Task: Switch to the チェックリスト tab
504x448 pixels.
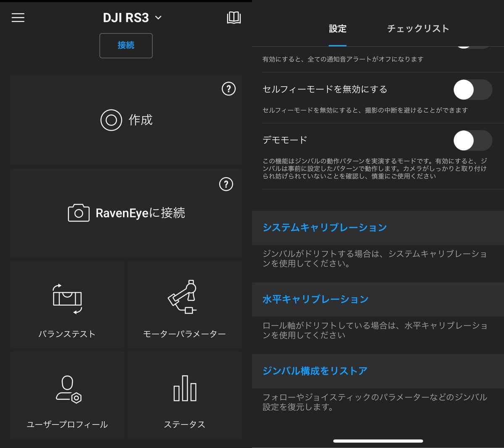Action: click(x=418, y=29)
